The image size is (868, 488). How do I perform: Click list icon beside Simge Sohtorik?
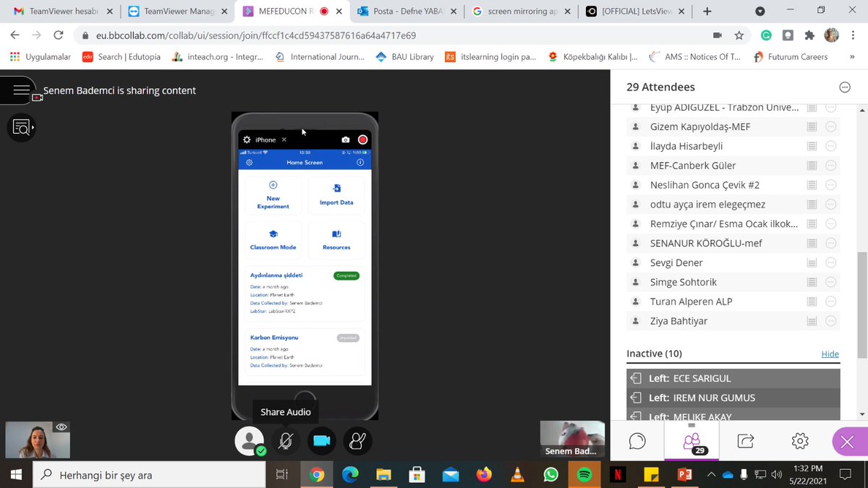point(812,282)
